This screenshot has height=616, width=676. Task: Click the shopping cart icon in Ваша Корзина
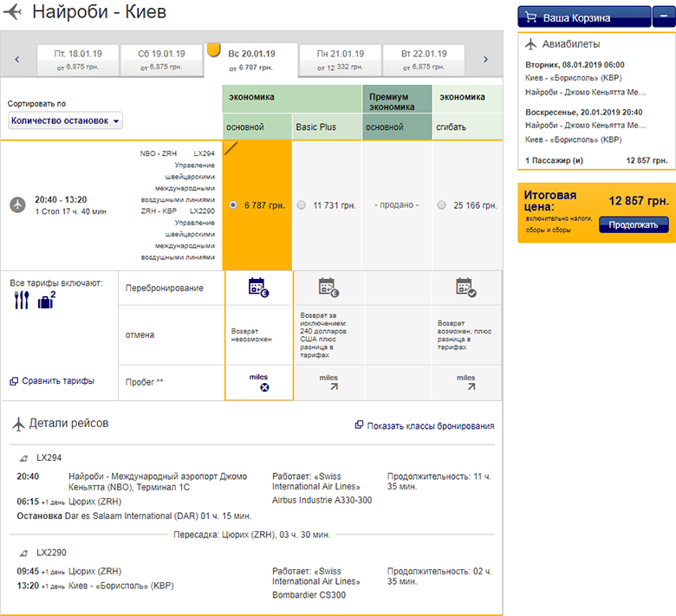tap(532, 18)
